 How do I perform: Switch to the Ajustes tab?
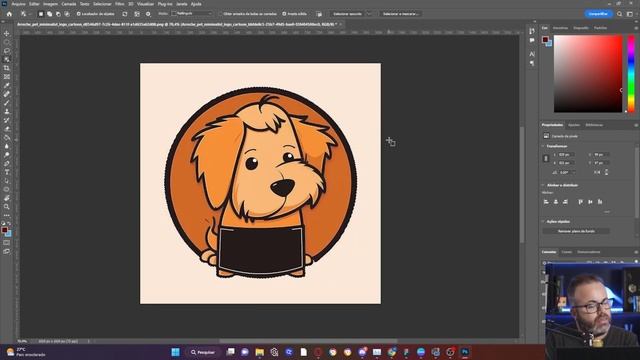574,125
